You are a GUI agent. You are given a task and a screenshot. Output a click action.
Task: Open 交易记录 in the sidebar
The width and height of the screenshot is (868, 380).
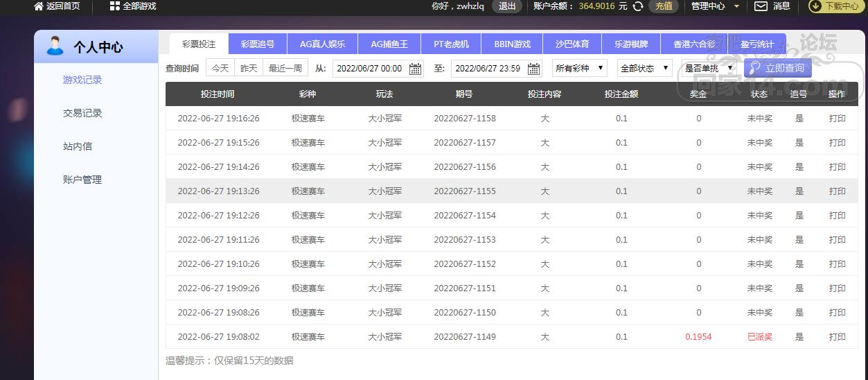click(82, 113)
